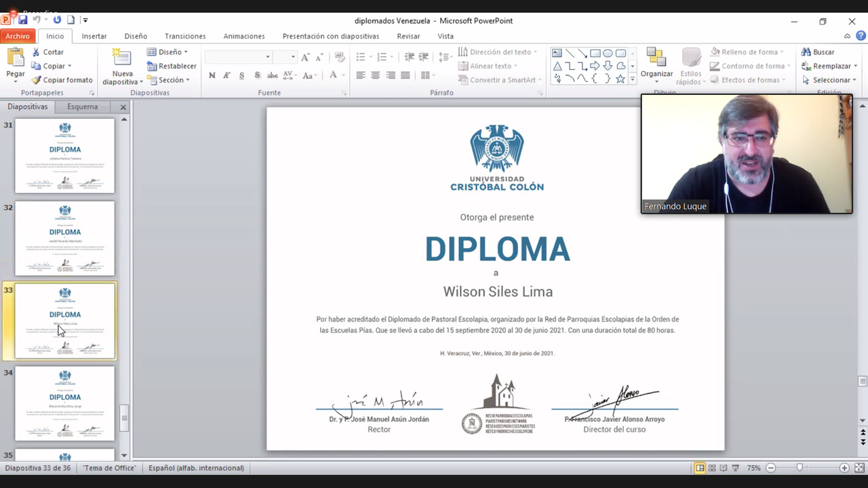Toggle underline (S) formatting

242,75
